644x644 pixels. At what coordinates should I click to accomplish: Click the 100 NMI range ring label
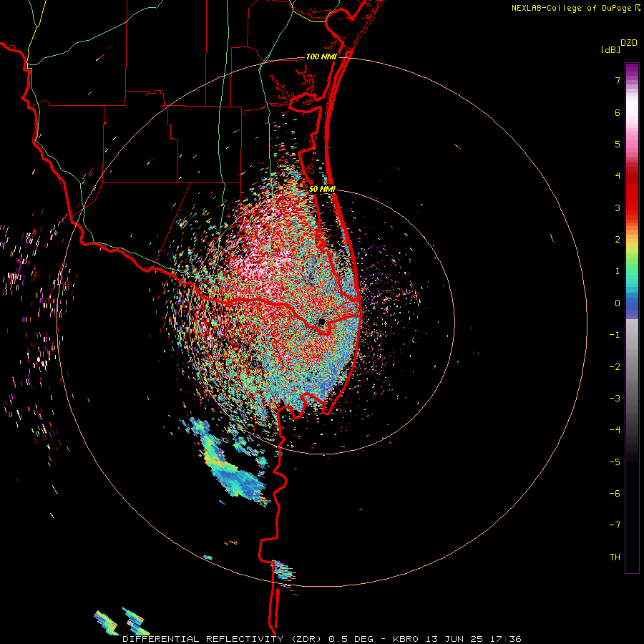coord(321,57)
